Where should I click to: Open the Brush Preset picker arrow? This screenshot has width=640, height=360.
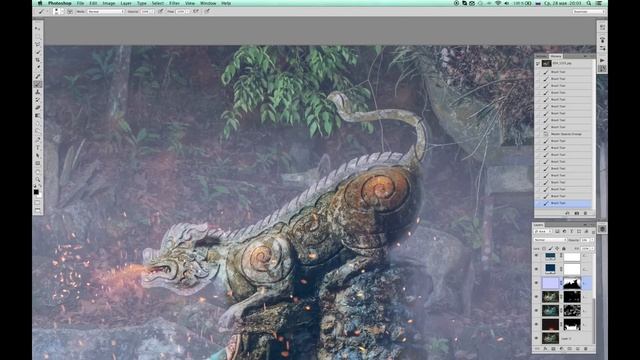[62, 11]
